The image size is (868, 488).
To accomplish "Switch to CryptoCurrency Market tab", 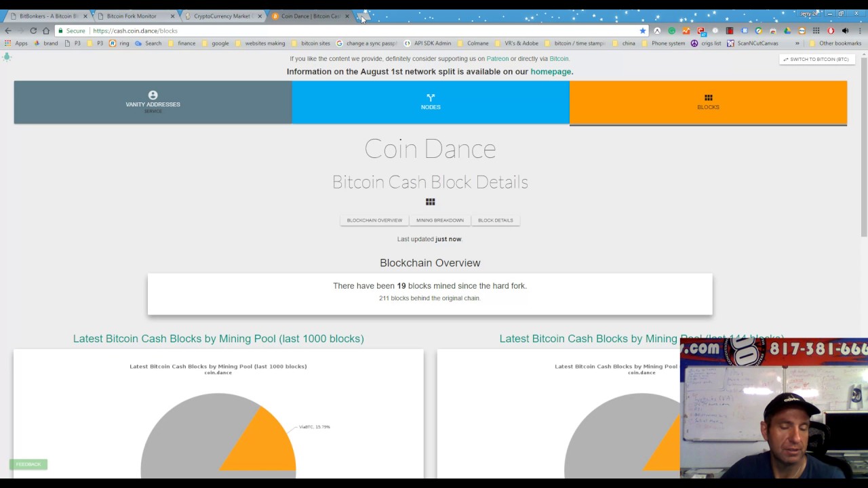I will pos(222,16).
